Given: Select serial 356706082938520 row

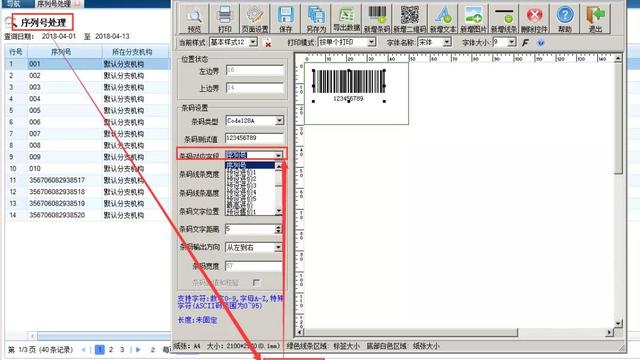Looking at the screenshot, I should 87,215.
